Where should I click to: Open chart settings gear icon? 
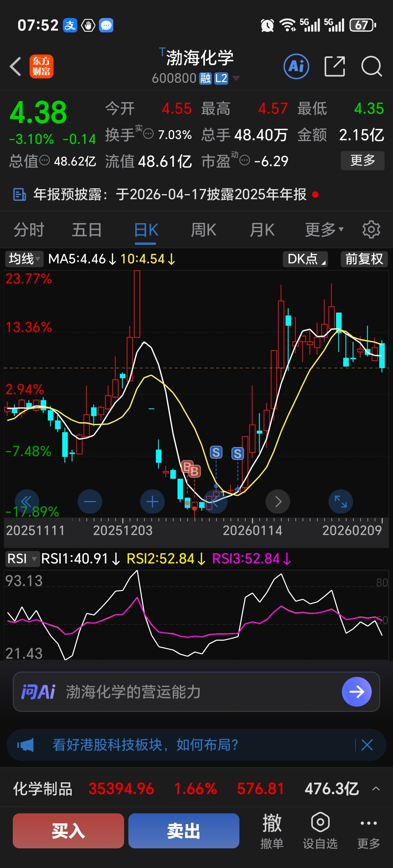tap(371, 229)
